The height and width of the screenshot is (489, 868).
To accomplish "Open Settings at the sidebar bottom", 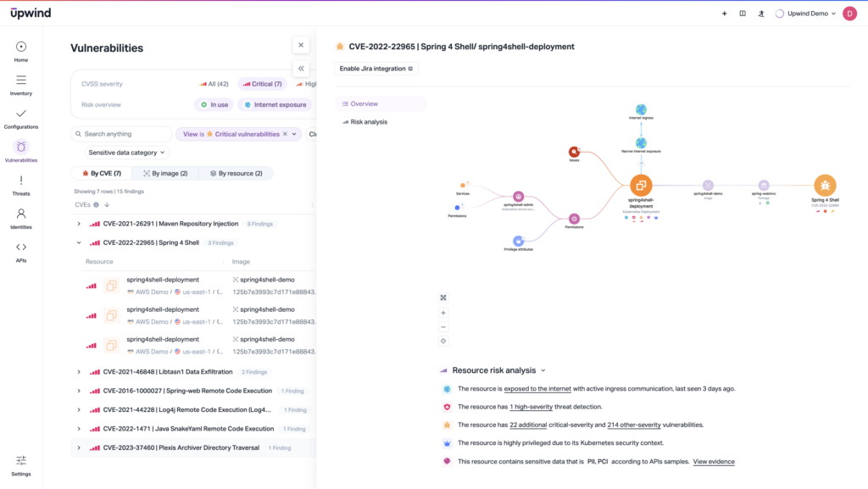I will click(21, 465).
